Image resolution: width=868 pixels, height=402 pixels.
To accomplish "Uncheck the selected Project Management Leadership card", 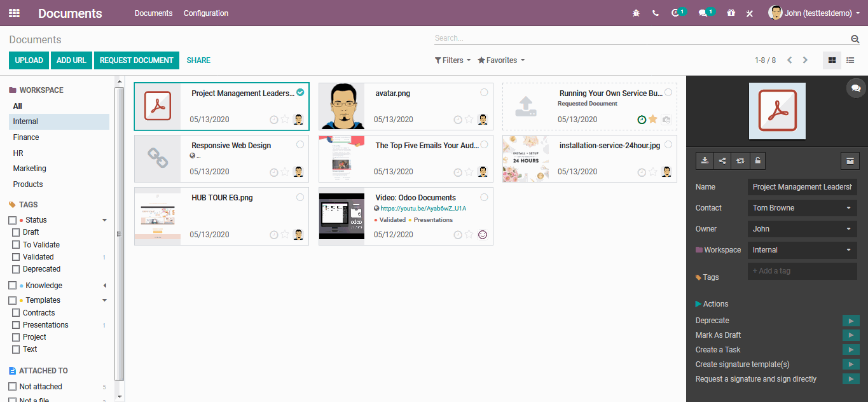I will coord(300,92).
